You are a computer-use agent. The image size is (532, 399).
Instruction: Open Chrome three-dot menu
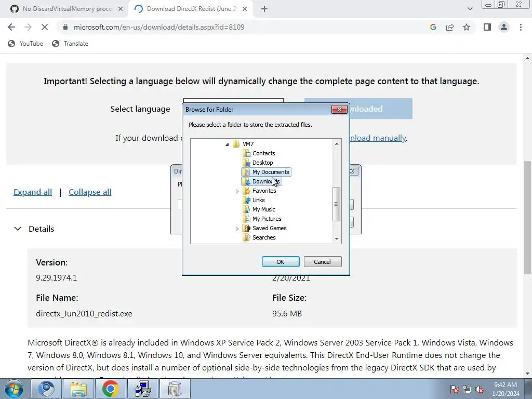click(x=521, y=27)
